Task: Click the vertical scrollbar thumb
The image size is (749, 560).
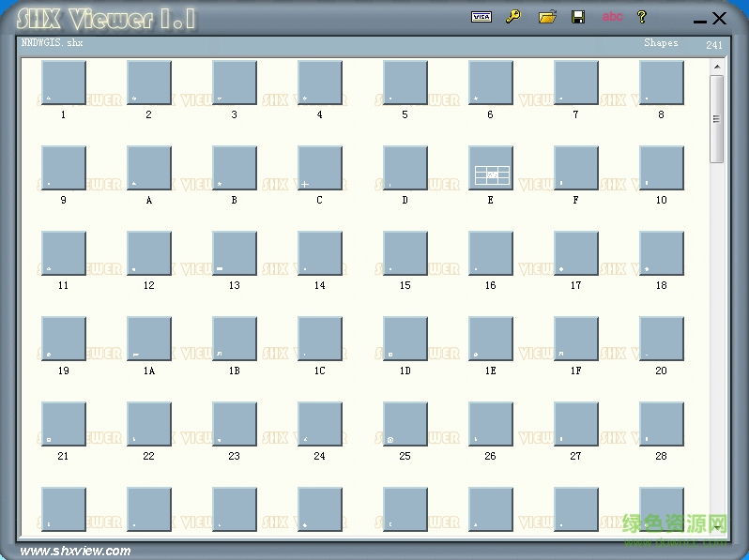Action: pos(717,118)
